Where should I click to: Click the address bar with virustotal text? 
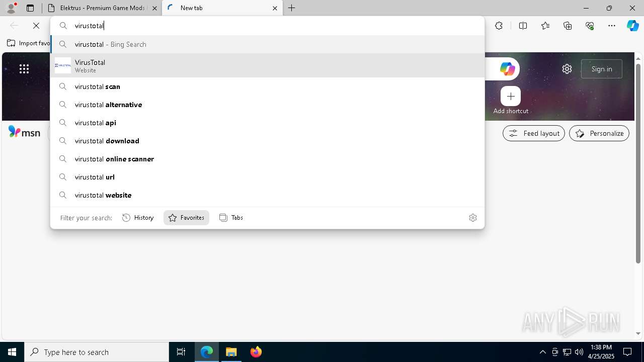[267, 26]
